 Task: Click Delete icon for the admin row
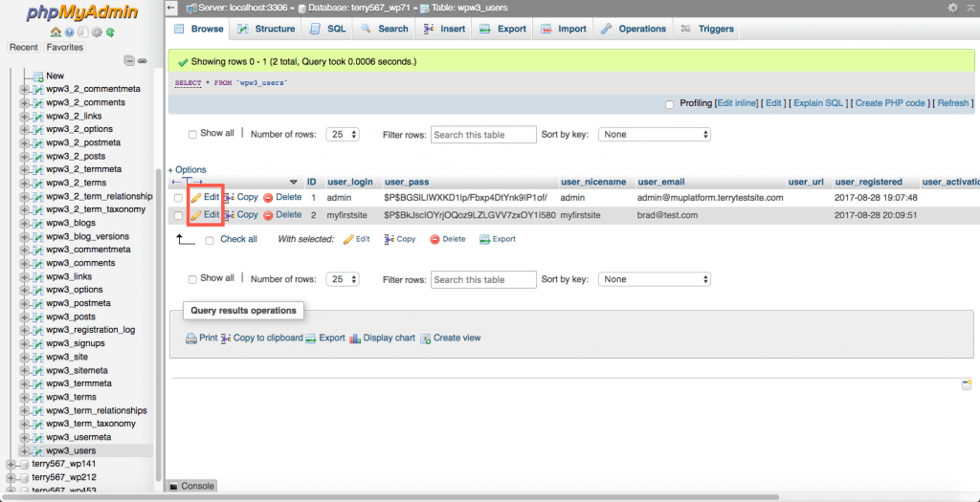point(269,198)
